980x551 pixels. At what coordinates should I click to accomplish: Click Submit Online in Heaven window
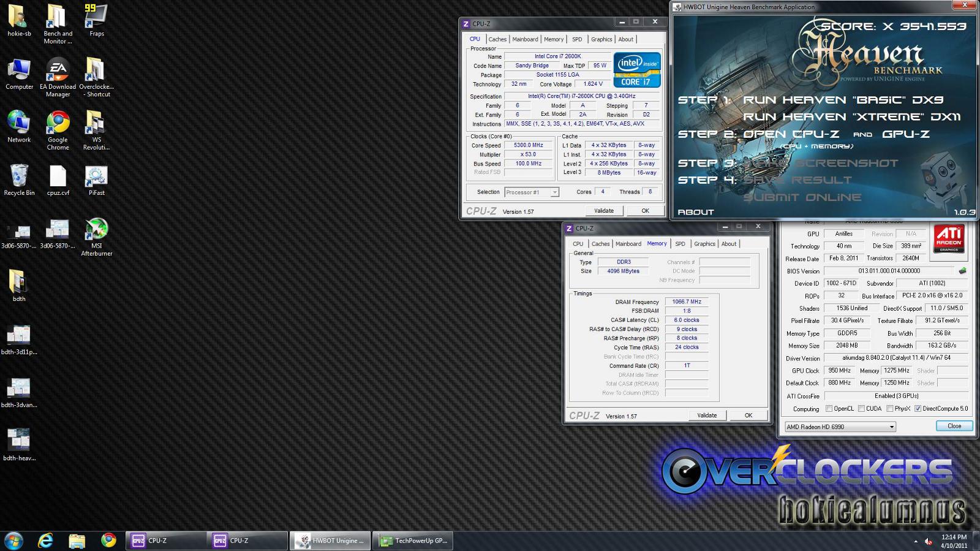coord(802,197)
